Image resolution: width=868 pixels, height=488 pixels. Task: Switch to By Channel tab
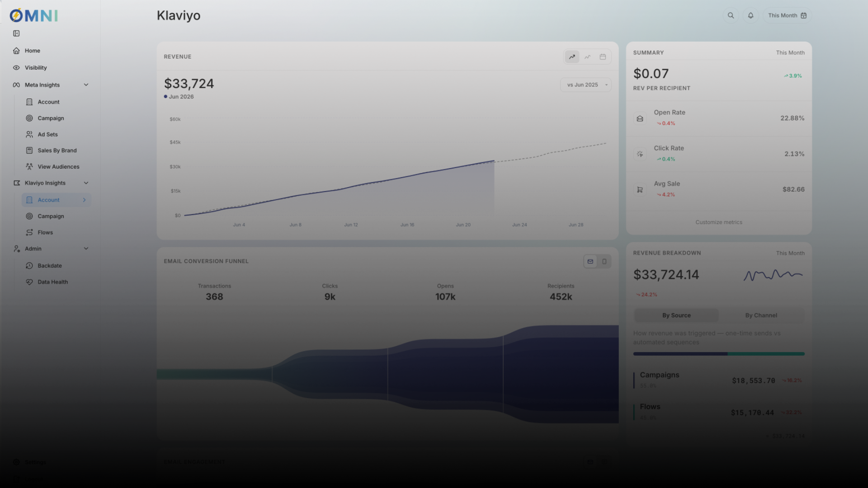761,315
